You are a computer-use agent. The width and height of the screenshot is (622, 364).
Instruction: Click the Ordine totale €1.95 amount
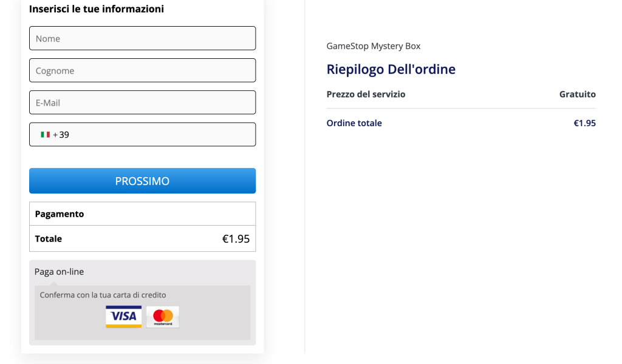click(585, 123)
